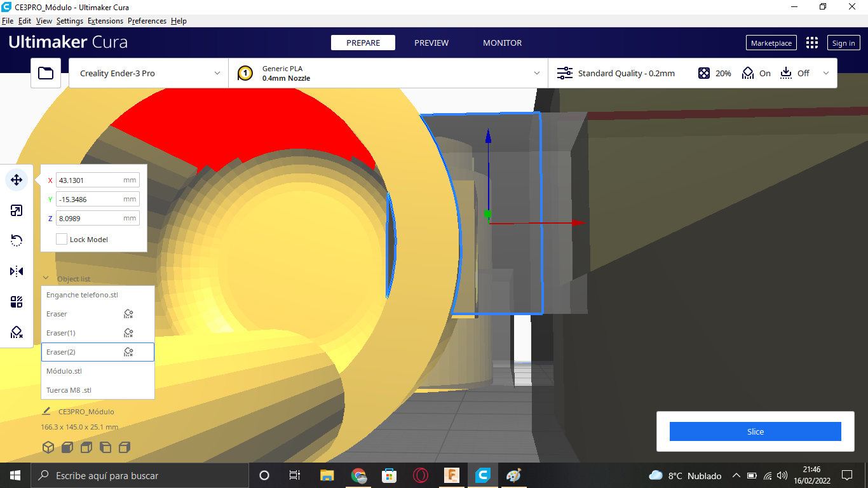Open File Explorer from the taskbar
Image resolution: width=868 pixels, height=488 pixels.
pos(327,475)
